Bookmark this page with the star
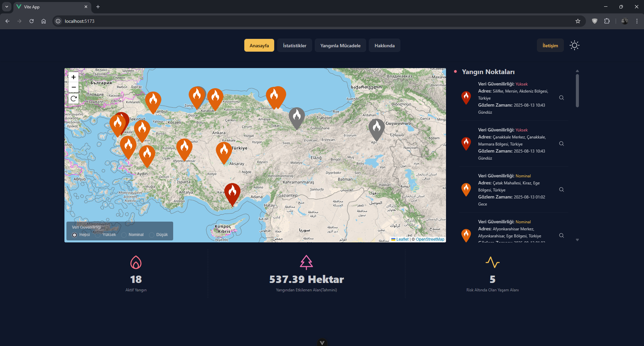Viewport: 644px width, 346px height. point(578,21)
